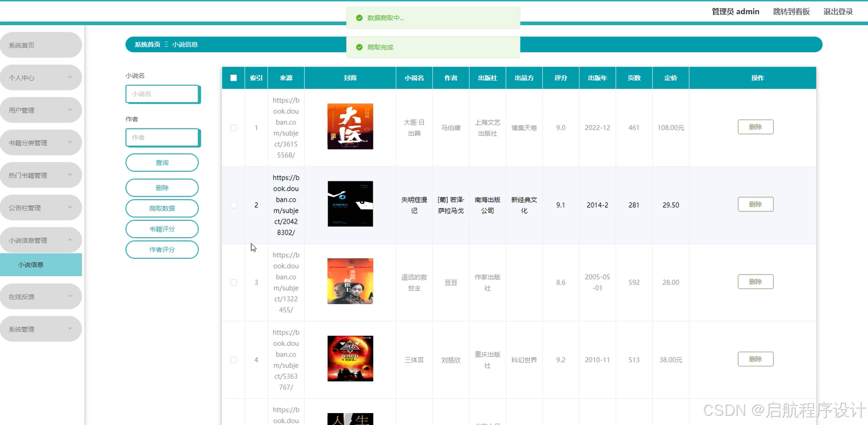
Task: Click the 数据爬取中 notification check icon
Action: coord(359,18)
